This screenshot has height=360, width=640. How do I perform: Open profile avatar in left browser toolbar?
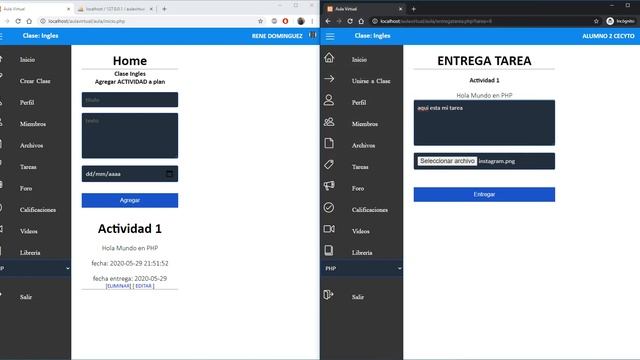tap(301, 21)
